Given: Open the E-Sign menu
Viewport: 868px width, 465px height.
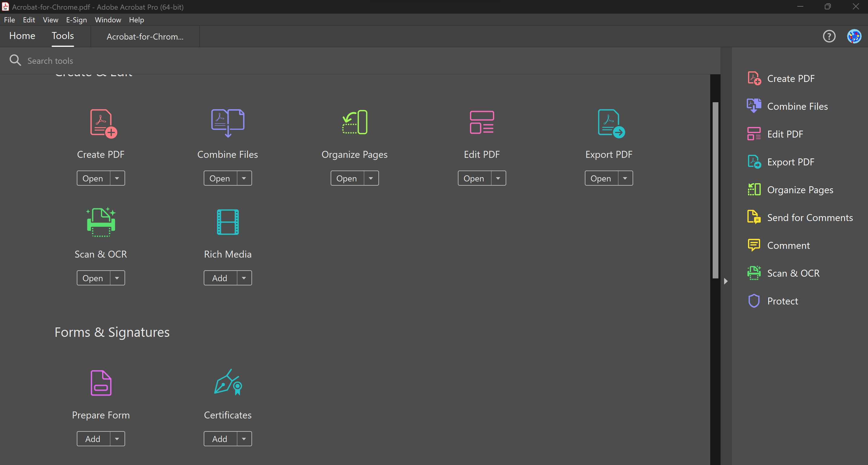Looking at the screenshot, I should 76,20.
